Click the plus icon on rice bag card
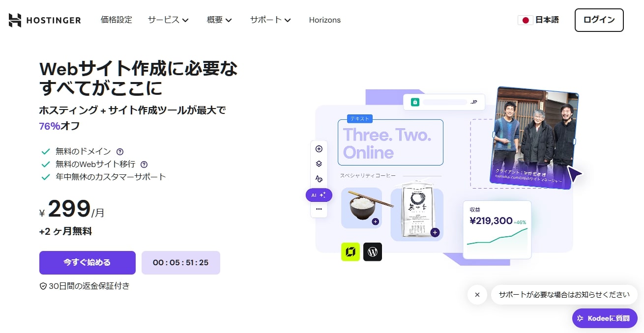 click(435, 232)
